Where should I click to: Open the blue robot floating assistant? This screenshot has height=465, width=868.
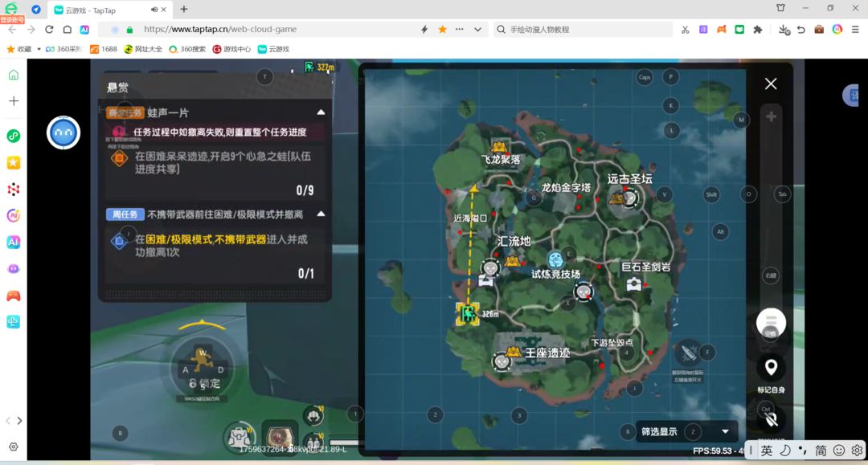[x=63, y=133]
